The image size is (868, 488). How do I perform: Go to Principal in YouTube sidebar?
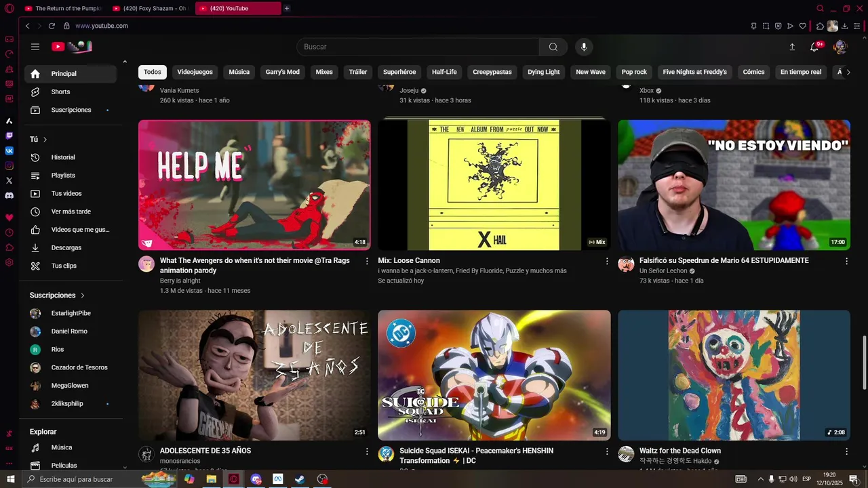coord(71,74)
